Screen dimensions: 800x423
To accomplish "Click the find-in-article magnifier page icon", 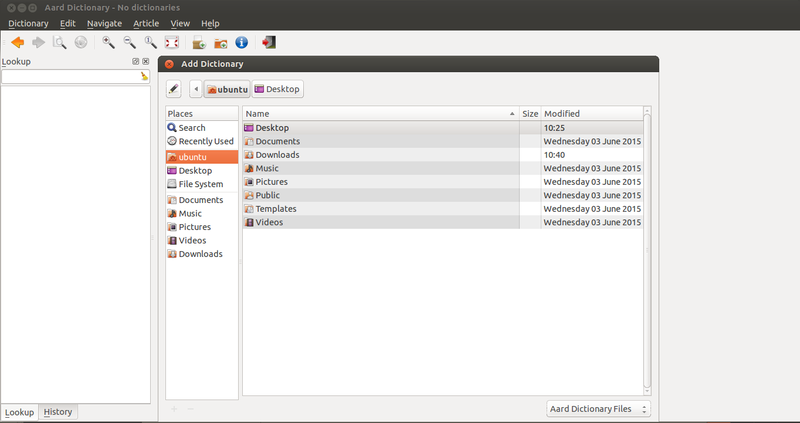I will click(x=60, y=42).
